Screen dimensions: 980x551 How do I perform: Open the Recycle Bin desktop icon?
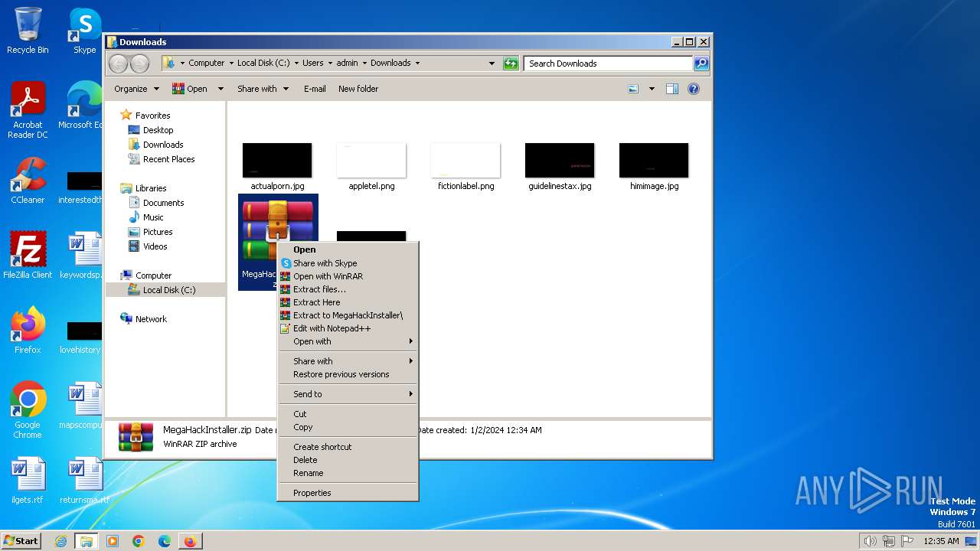(28, 31)
